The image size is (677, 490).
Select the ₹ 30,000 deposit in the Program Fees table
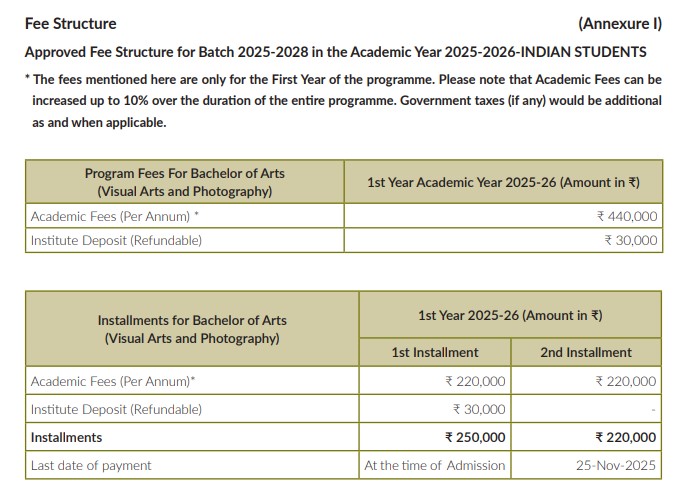pyautogui.click(x=630, y=240)
